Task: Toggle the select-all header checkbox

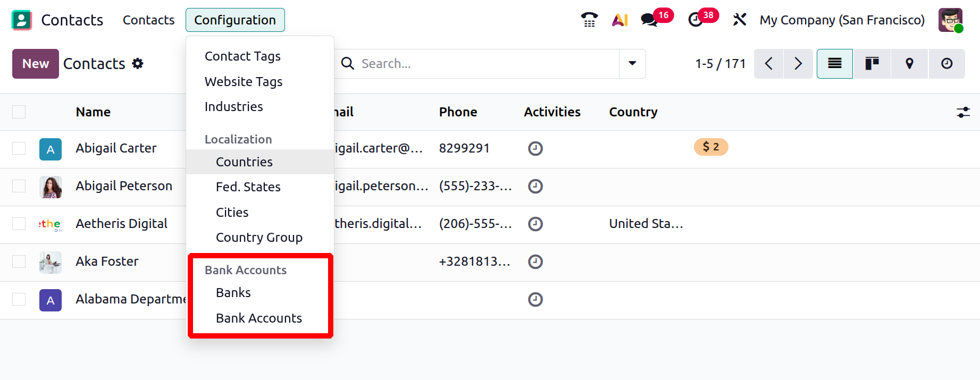Action: click(19, 112)
